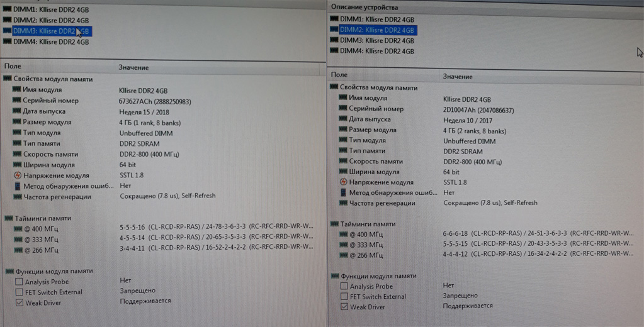Click voltage icon beside 'Напряжение модуля' in left panel
Screen dimensions: 644x327
point(18,175)
